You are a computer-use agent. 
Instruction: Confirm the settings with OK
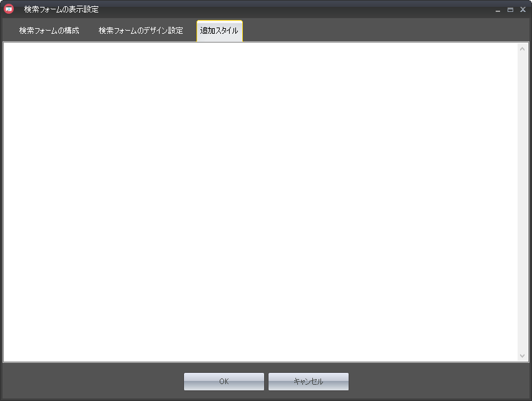[223, 382]
